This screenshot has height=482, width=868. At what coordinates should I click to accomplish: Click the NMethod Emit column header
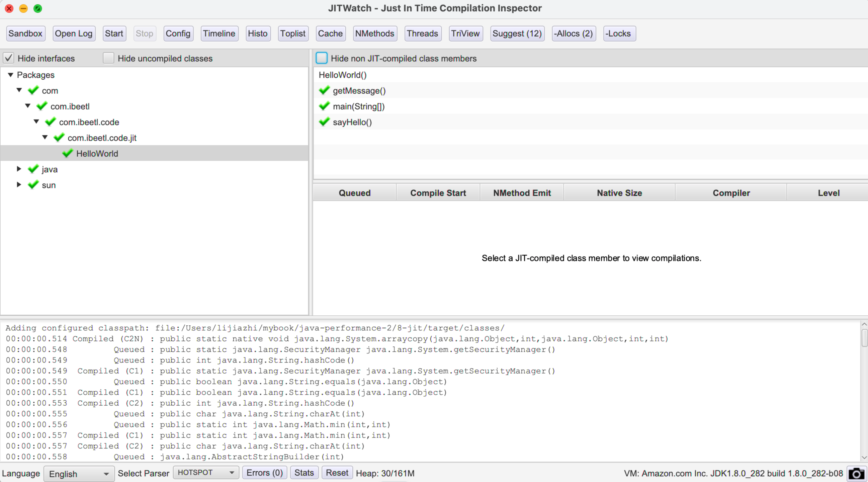(522, 193)
